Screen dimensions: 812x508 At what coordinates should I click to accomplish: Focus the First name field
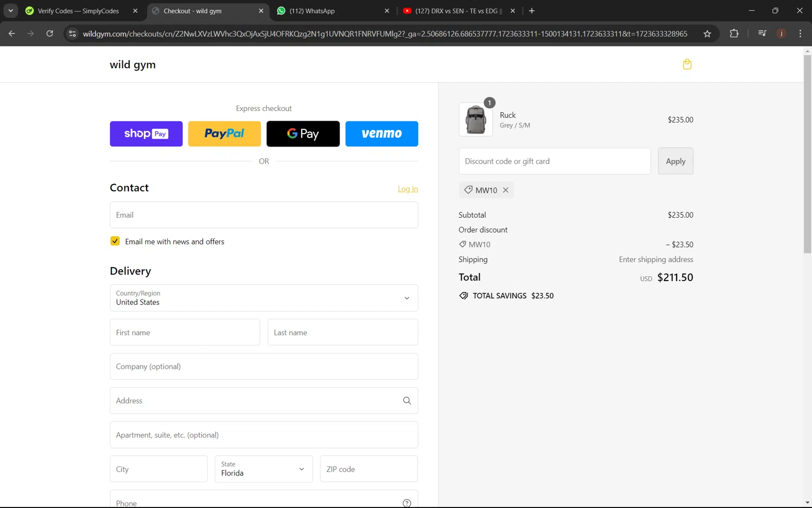185,333
